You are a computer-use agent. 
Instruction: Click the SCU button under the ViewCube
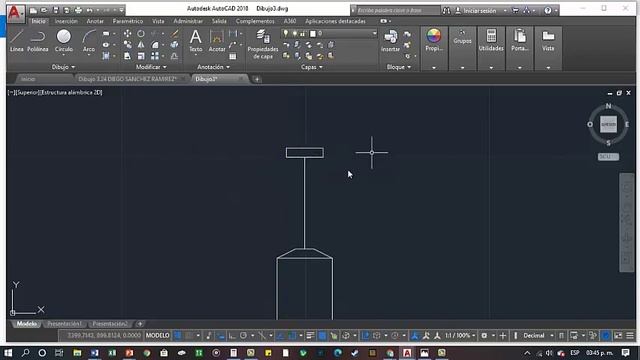click(x=608, y=157)
